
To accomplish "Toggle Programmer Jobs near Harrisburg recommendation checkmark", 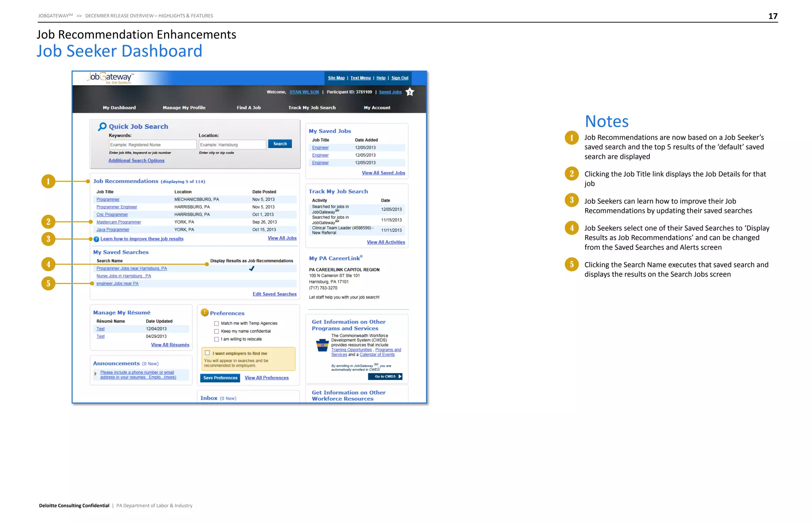I will [251, 268].
